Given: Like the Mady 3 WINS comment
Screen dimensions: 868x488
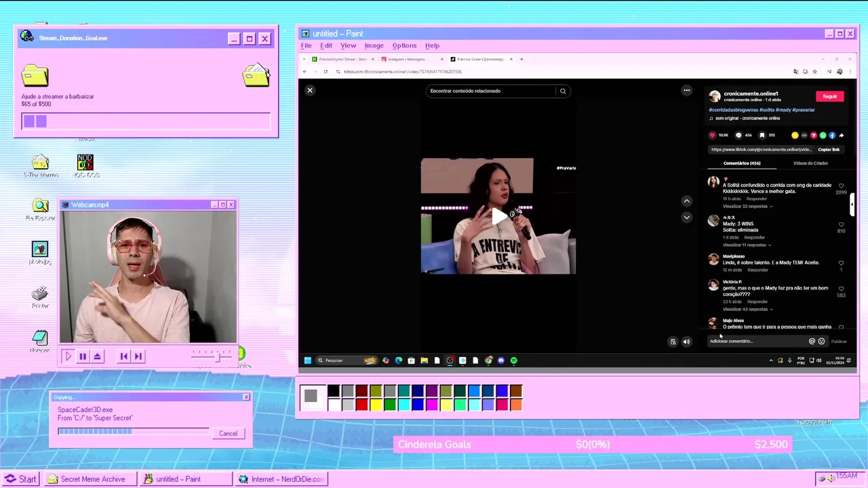Looking at the screenshot, I should [841, 224].
